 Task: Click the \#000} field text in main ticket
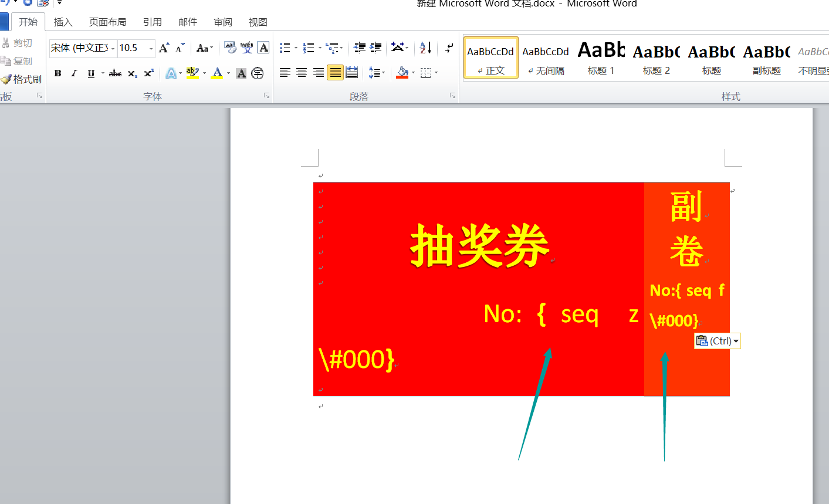pyautogui.click(x=357, y=359)
